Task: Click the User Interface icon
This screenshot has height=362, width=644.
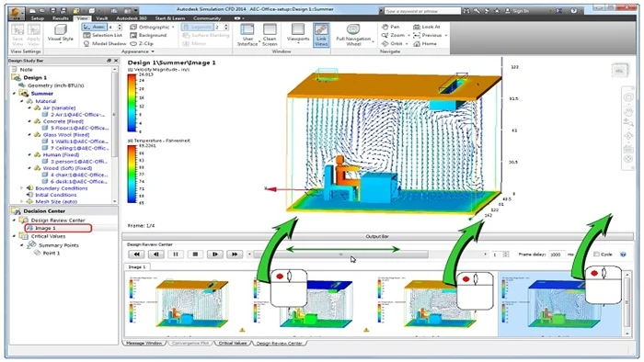Action: 247,29
